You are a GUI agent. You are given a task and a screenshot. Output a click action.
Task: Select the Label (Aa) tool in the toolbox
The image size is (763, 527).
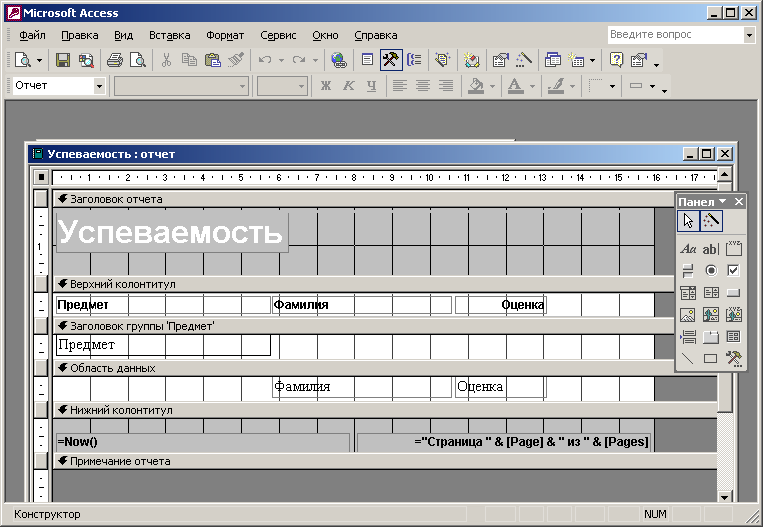(688, 249)
